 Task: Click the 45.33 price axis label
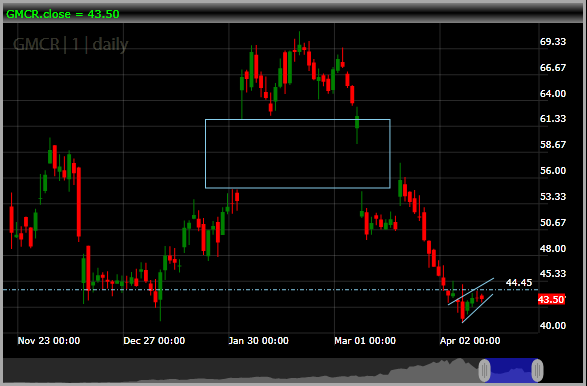(553, 274)
